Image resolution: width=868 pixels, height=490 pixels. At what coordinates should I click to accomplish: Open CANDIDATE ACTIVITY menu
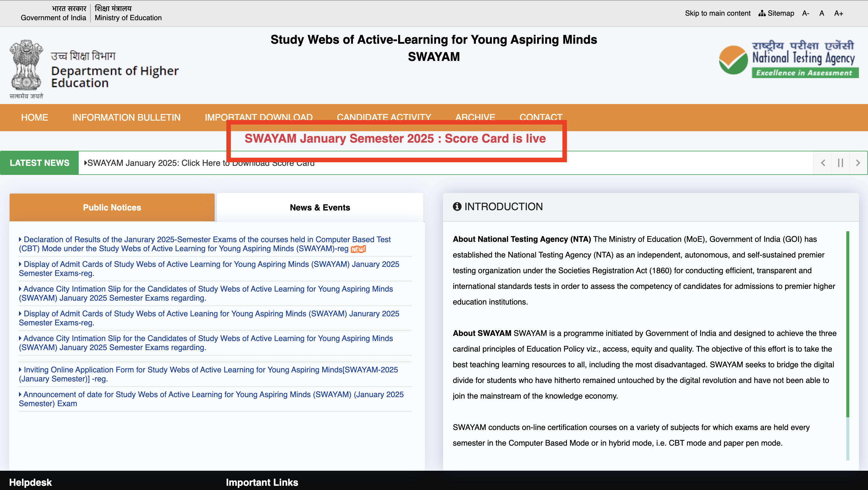(x=384, y=117)
